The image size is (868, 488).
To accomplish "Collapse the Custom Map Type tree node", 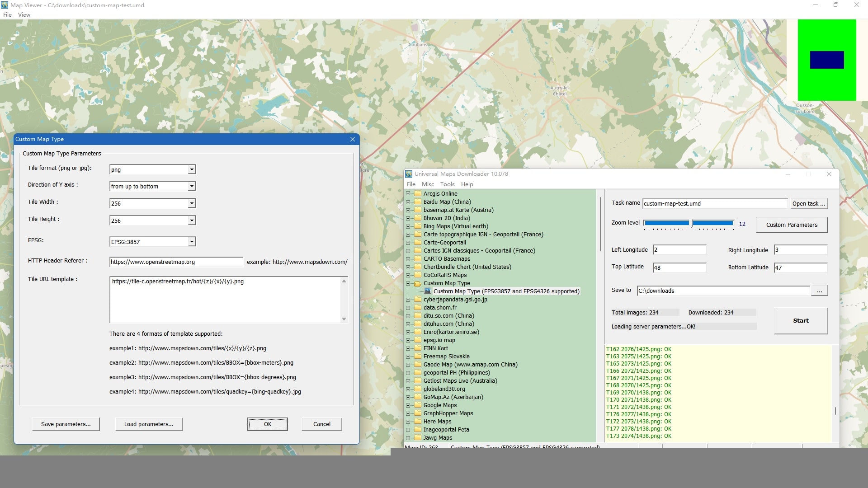I will (x=408, y=283).
